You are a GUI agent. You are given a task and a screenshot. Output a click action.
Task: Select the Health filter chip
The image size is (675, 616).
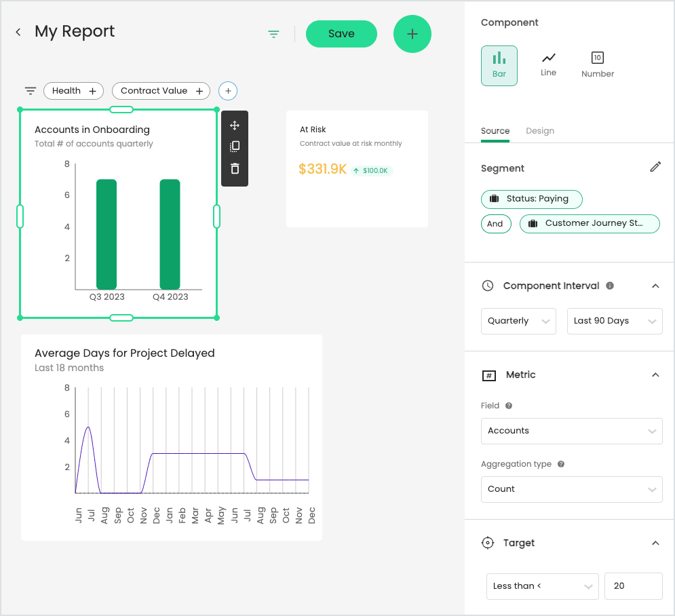(74, 91)
